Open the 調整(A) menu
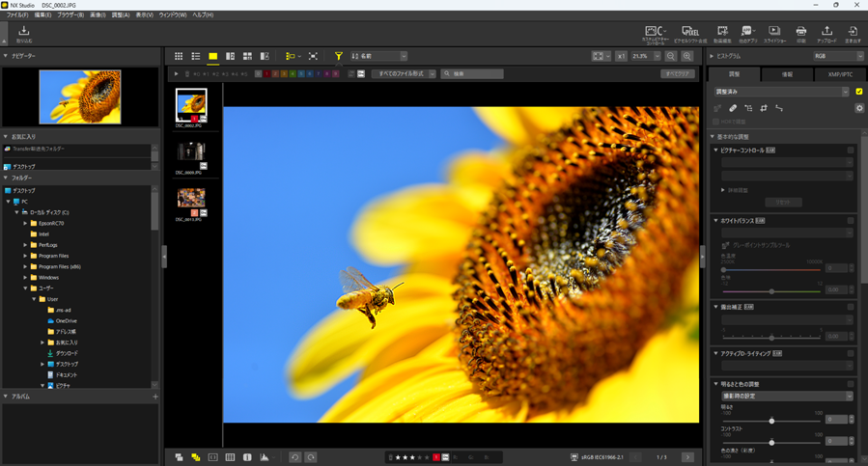This screenshot has height=466, width=868. pos(121,15)
